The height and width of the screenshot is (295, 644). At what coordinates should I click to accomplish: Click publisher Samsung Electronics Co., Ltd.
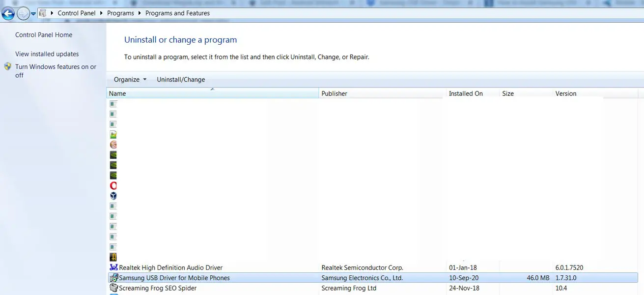[362, 278]
